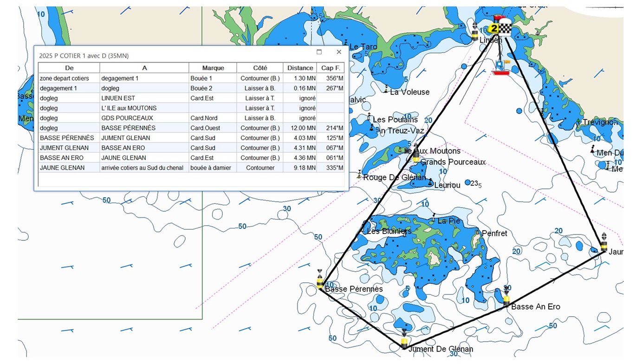Image resolution: width=636 pixels, height=364 pixels.
Task: Click the Cap F. column header
Action: (331, 68)
